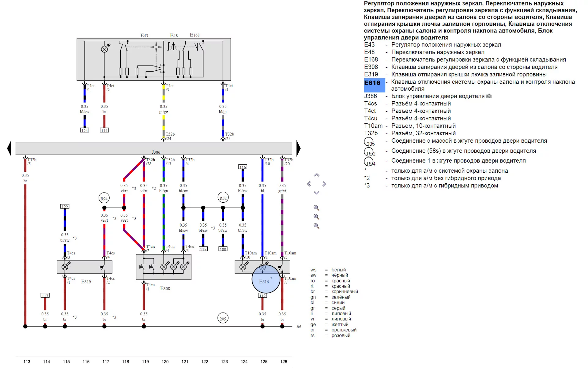The image size is (588, 368).
Task: Open the camera icon next to J386
Action: tap(489, 96)
